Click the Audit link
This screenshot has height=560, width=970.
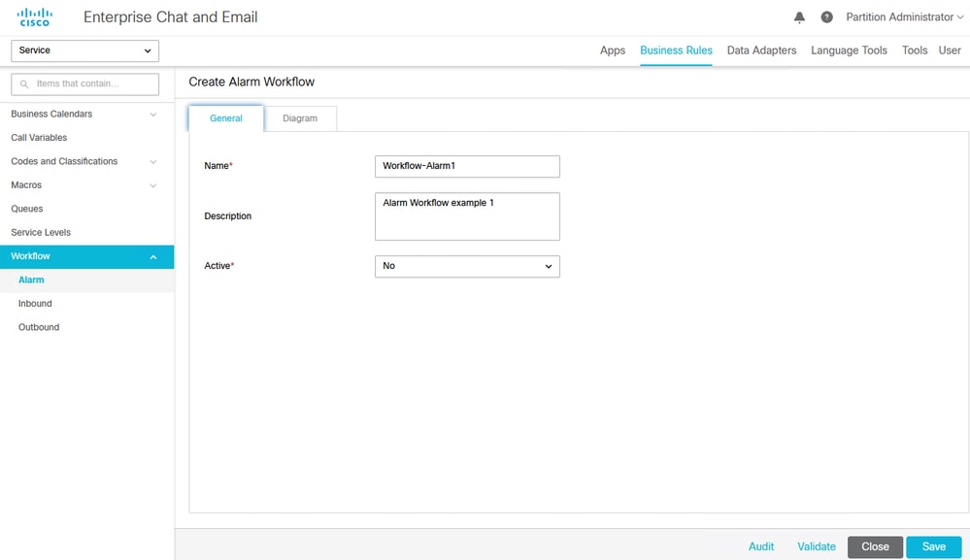pos(761,547)
